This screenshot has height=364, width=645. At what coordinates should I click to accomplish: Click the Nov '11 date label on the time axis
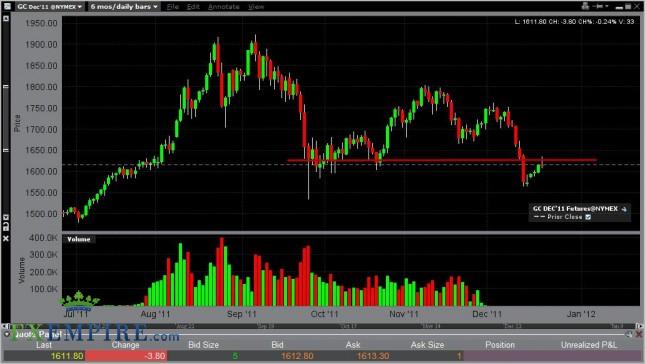(x=404, y=314)
